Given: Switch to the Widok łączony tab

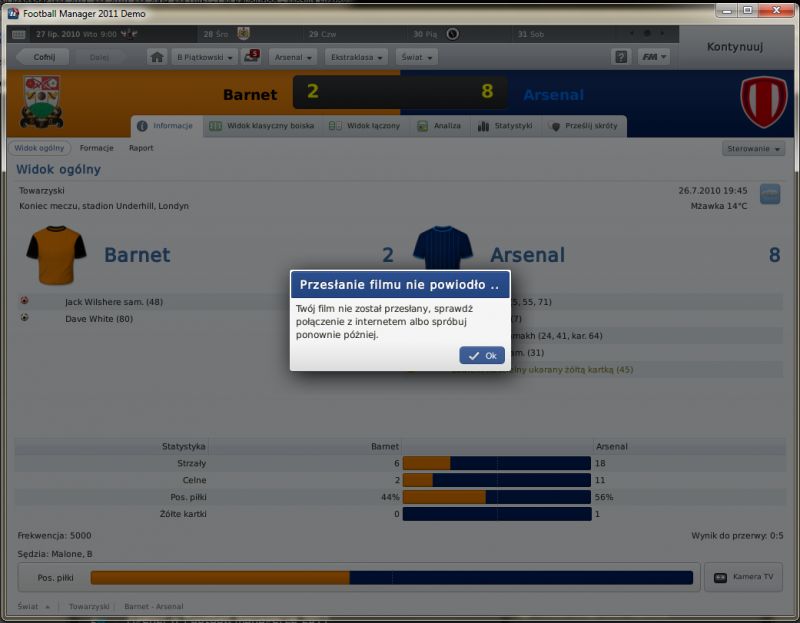Looking at the screenshot, I should pyautogui.click(x=367, y=126).
